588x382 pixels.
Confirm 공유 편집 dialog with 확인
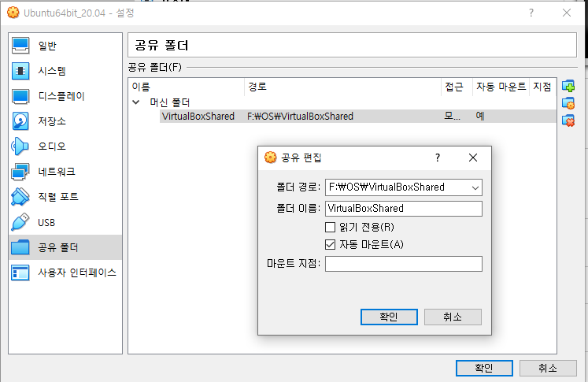coord(389,317)
